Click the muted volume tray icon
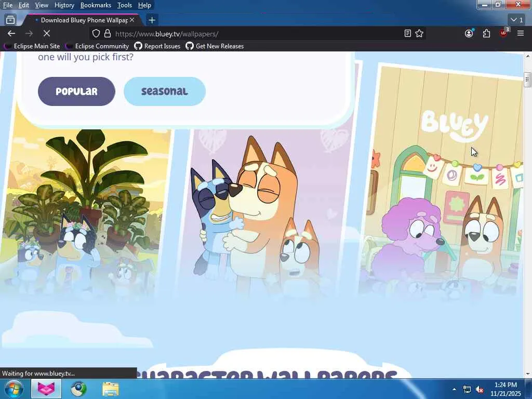 tap(480, 390)
